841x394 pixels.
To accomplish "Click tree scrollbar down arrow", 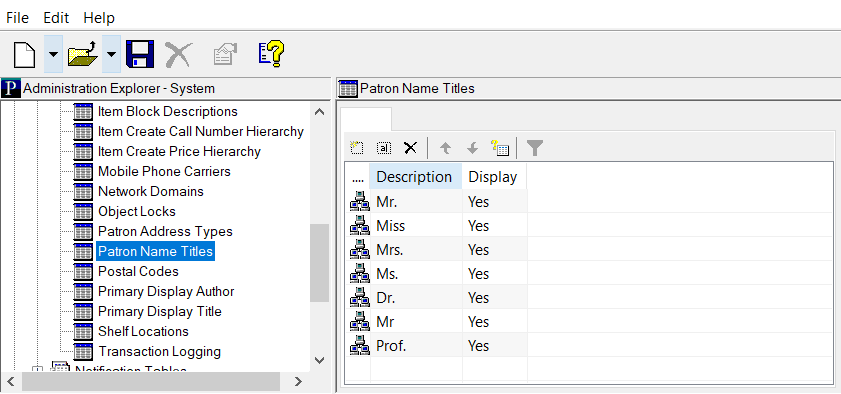I will [319, 360].
